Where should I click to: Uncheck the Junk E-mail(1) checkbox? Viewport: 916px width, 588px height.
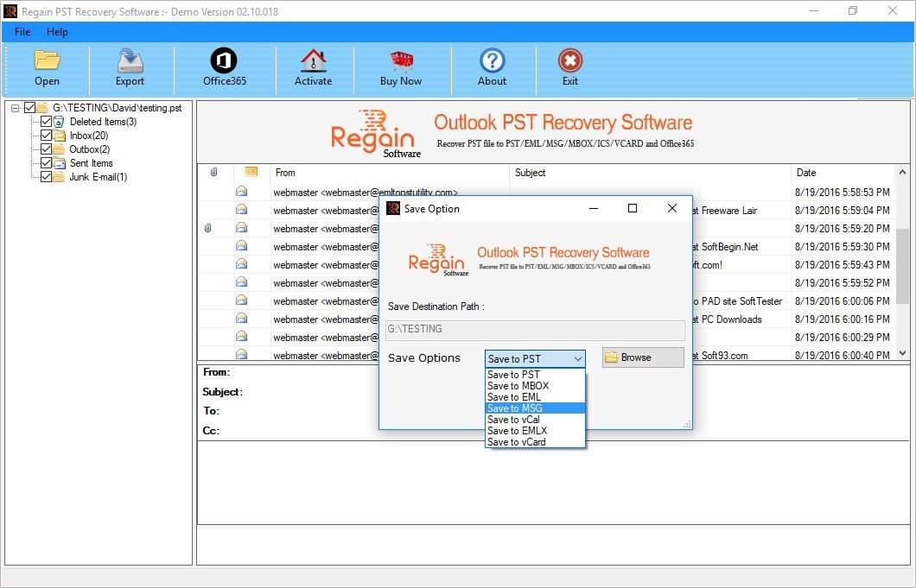pyautogui.click(x=46, y=177)
